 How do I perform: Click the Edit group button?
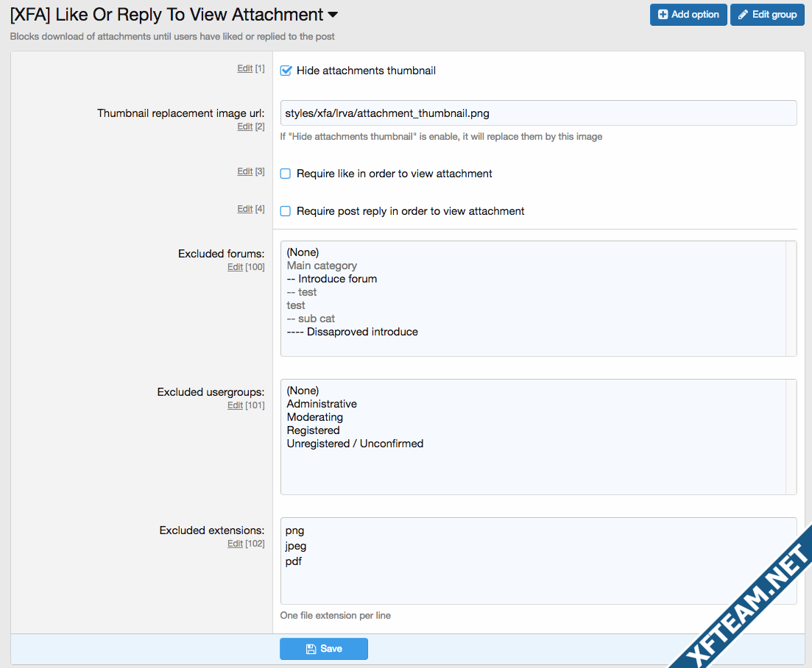pos(767,15)
